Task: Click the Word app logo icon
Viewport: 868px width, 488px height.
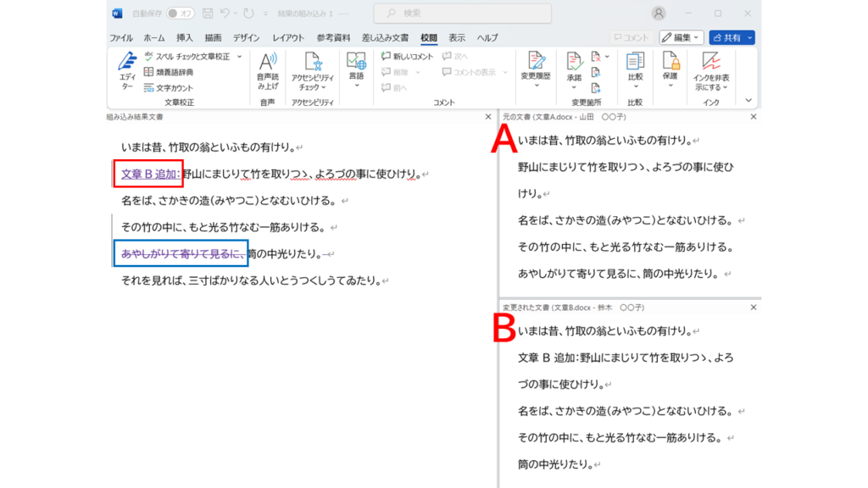Action: (117, 14)
